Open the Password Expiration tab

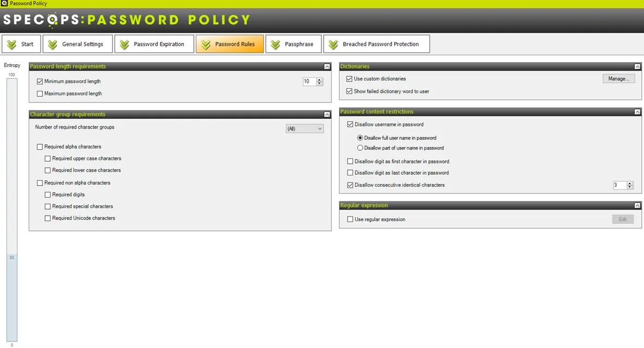[154, 44]
